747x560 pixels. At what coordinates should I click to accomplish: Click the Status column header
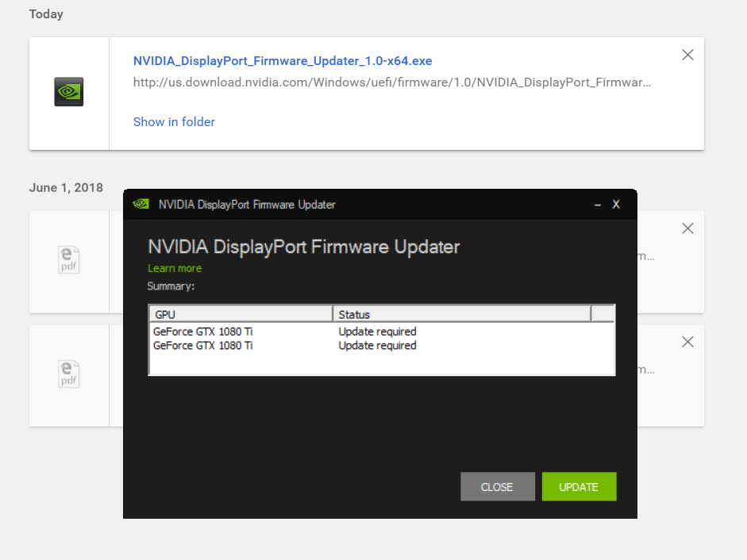461,314
